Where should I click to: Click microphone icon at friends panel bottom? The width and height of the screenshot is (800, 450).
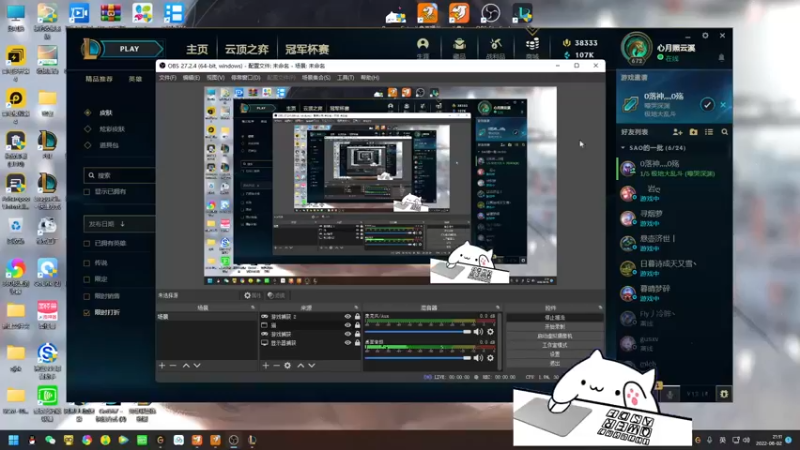670,394
